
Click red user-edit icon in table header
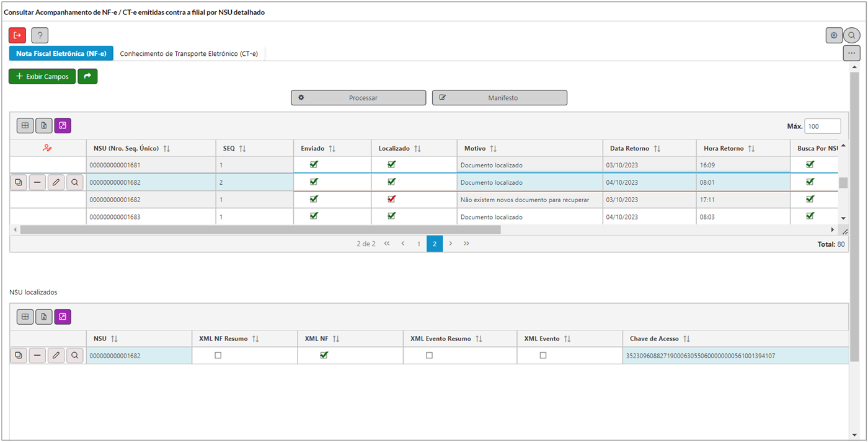click(x=47, y=148)
